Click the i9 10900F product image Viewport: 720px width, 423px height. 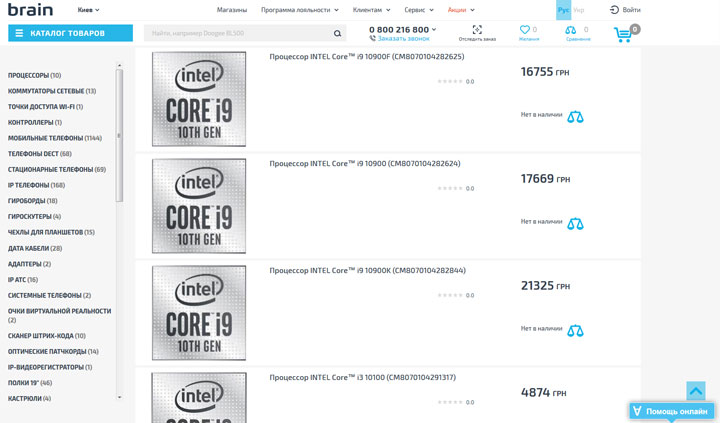[x=199, y=99]
